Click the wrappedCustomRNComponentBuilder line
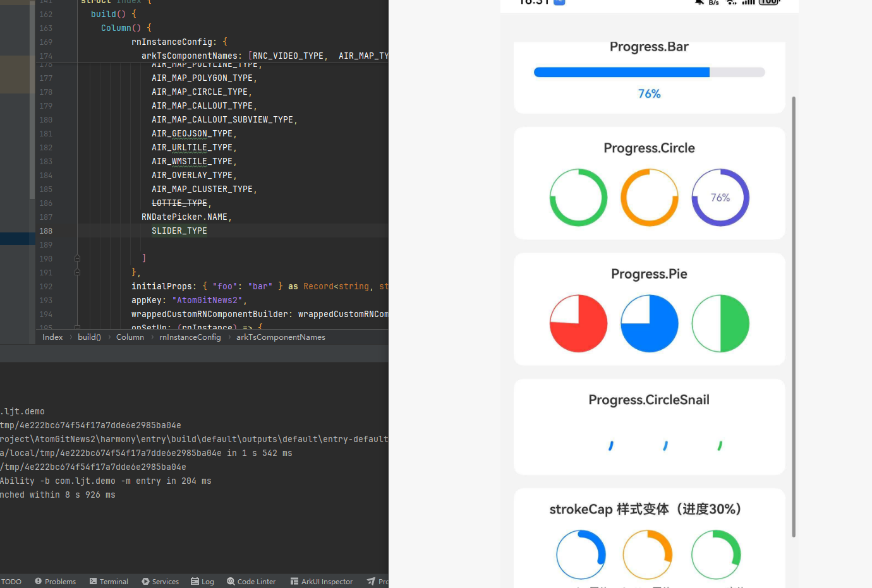 260,314
